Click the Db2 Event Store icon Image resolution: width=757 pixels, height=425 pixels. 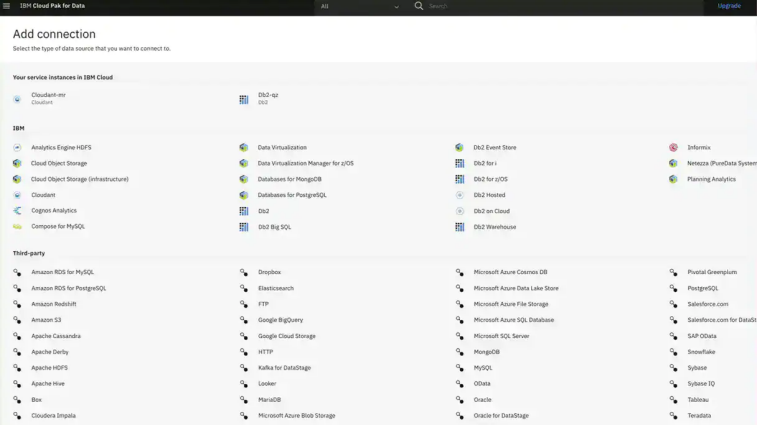coord(459,147)
